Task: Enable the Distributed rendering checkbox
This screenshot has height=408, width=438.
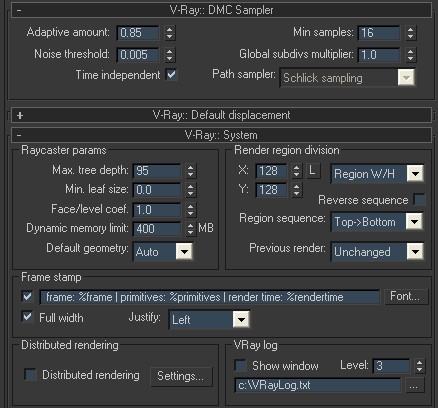Action: click(x=30, y=374)
